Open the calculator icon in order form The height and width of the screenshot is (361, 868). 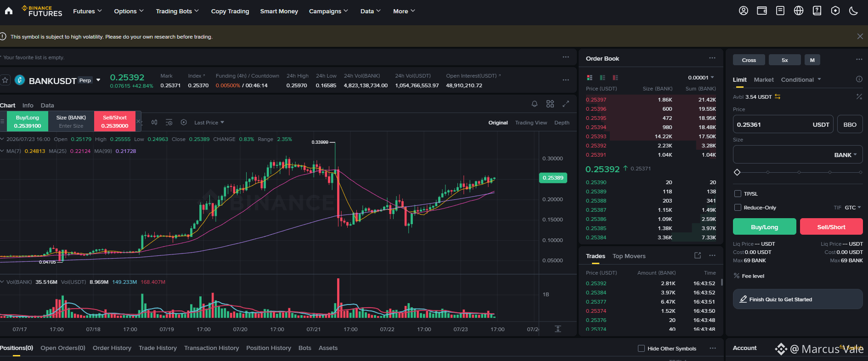[859, 96]
